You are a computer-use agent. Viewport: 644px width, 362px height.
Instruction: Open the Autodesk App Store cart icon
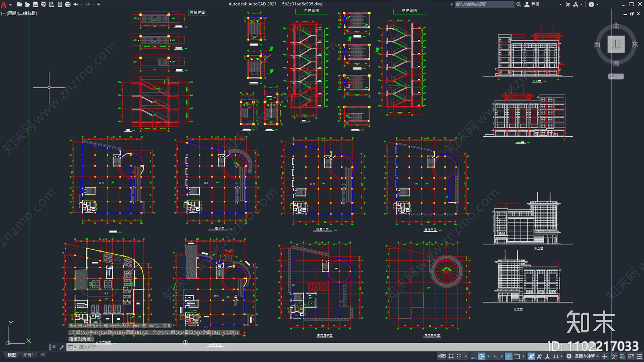tap(568, 4)
